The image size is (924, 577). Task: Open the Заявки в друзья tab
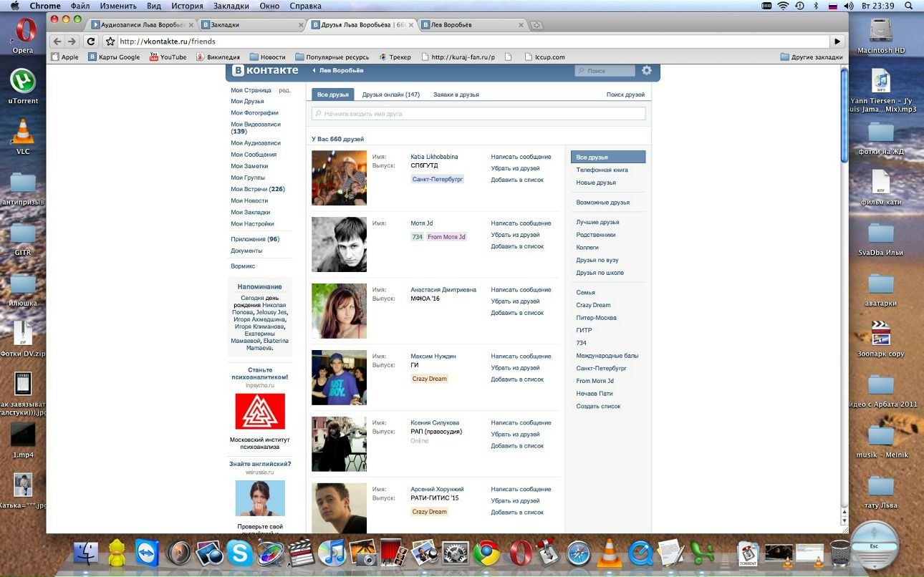click(456, 94)
